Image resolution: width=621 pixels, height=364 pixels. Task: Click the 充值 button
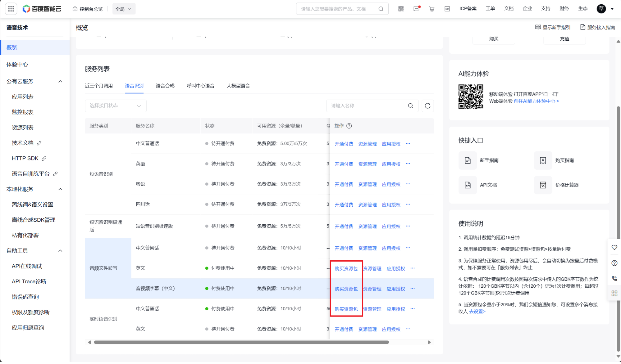pyautogui.click(x=564, y=39)
